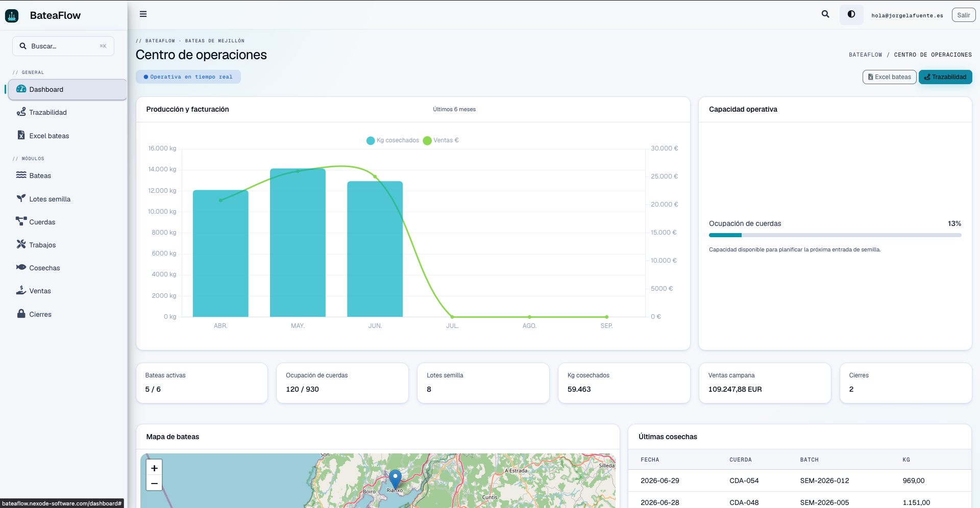Click the Operativa en tiempo real badge
The width and height of the screenshot is (980, 508).
(188, 77)
